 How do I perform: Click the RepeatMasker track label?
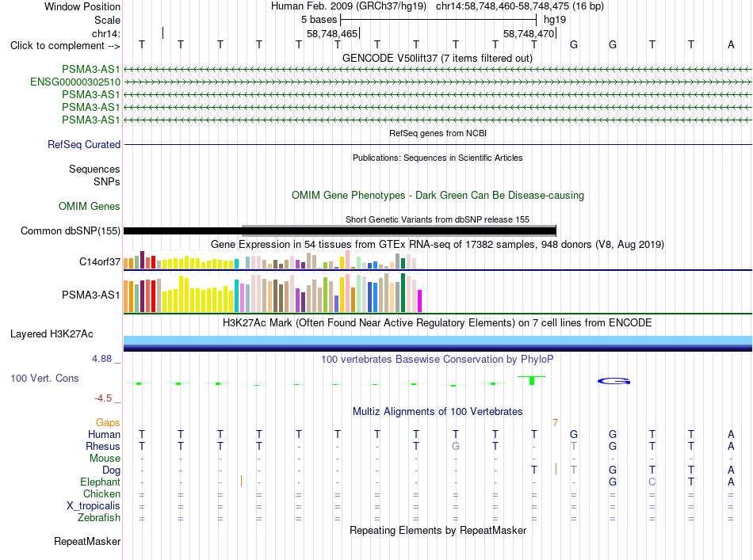pyautogui.click(x=87, y=541)
